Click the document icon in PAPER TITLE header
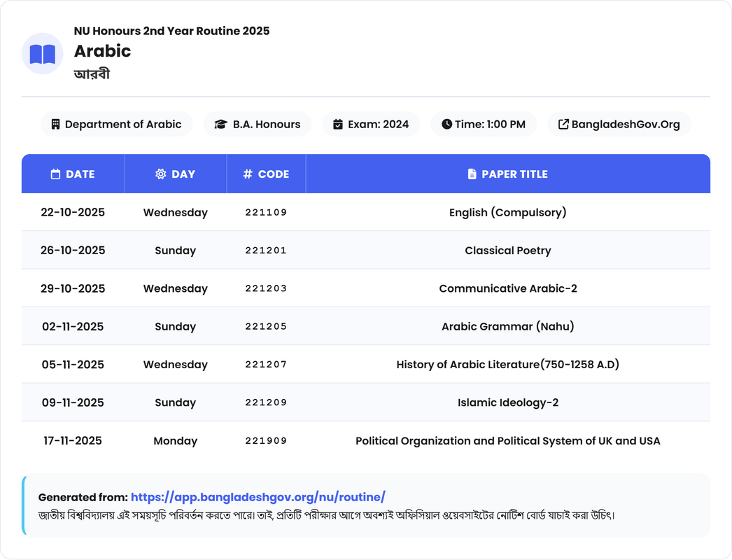732x560 pixels. coord(472,174)
